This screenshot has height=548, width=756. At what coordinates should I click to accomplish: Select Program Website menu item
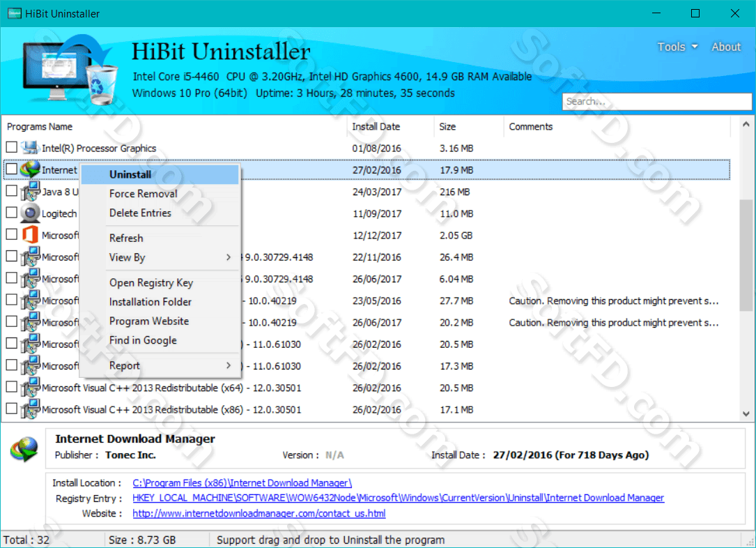(160, 321)
